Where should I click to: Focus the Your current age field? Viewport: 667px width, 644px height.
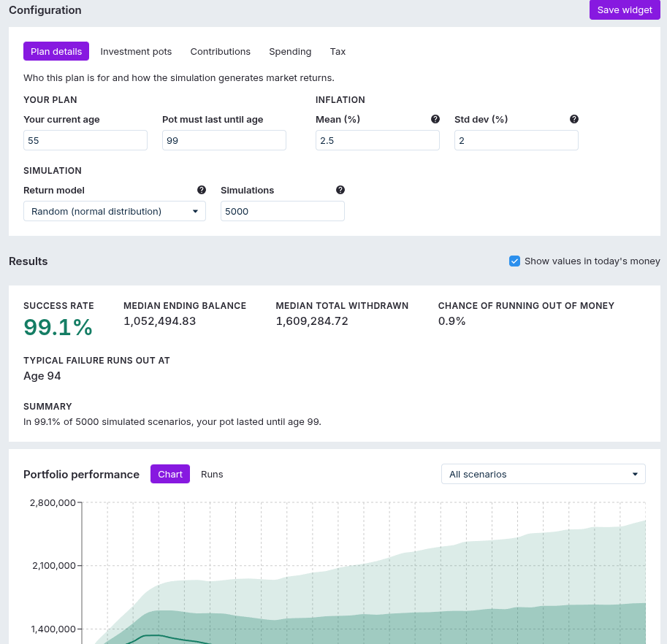[x=85, y=140]
